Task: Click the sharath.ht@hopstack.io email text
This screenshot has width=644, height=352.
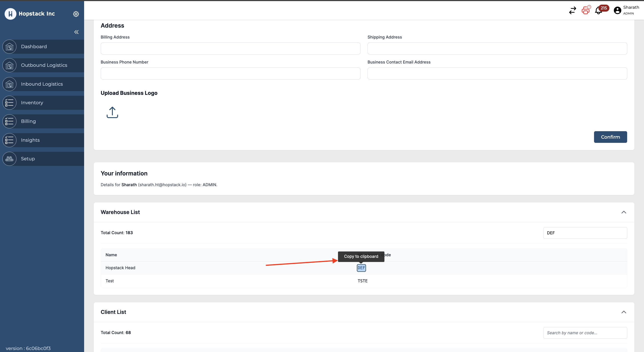Action: [162, 185]
